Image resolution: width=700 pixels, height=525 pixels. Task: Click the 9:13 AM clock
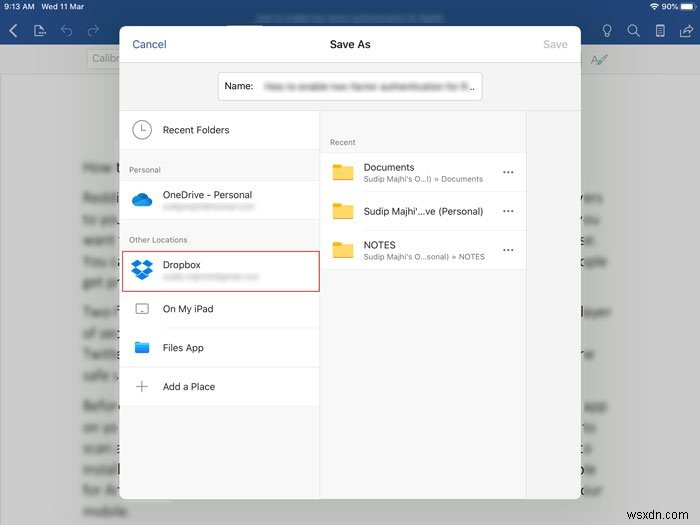pos(19,6)
